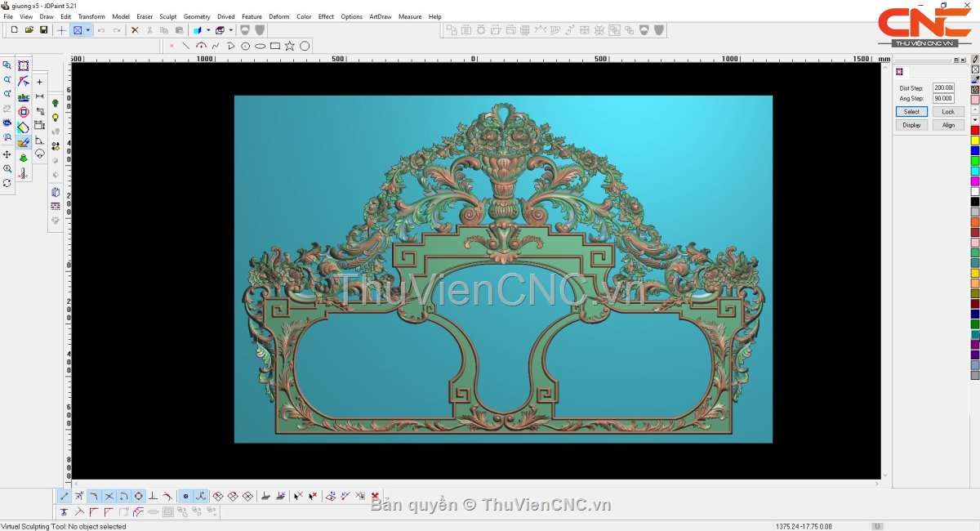
Task: Open the Sculpt menu
Action: [168, 16]
